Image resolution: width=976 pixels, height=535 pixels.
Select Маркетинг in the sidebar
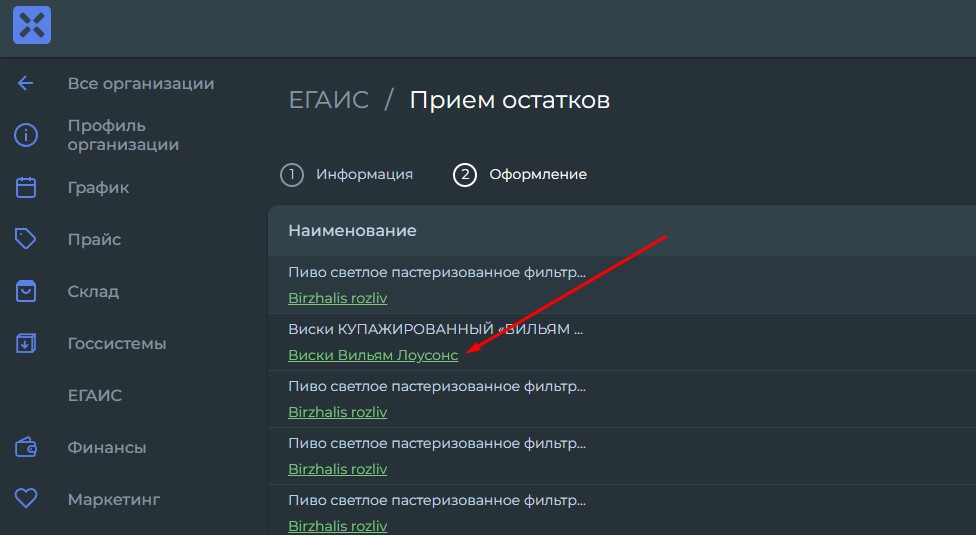114,500
